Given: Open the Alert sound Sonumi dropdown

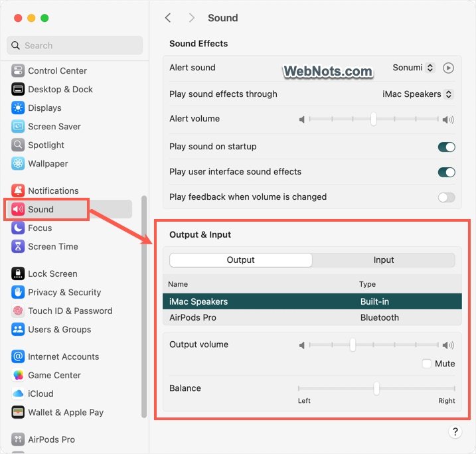Looking at the screenshot, I should tap(414, 68).
